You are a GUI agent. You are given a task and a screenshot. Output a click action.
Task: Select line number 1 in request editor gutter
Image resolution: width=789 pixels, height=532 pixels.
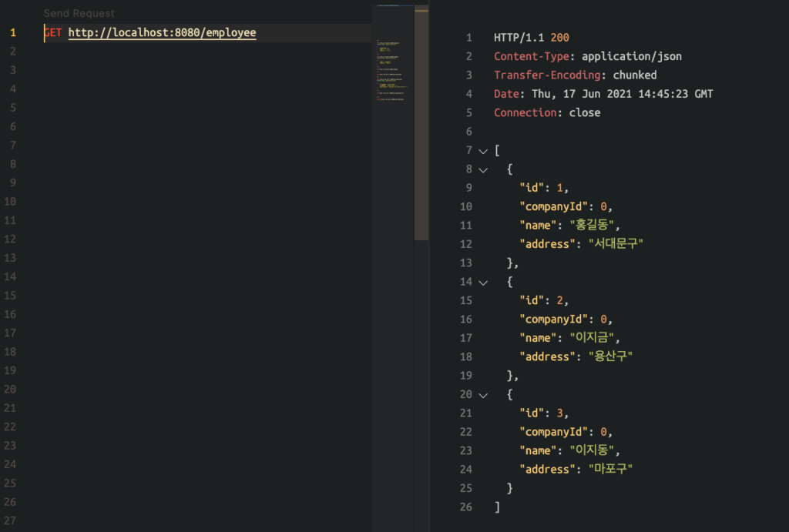click(13, 33)
